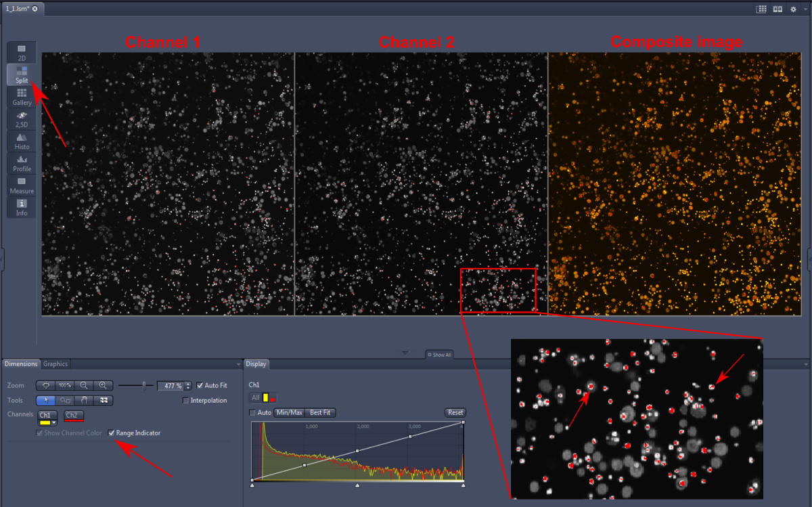812x507 pixels.
Task: Enable the Interpolation checkbox
Action: [x=185, y=401]
